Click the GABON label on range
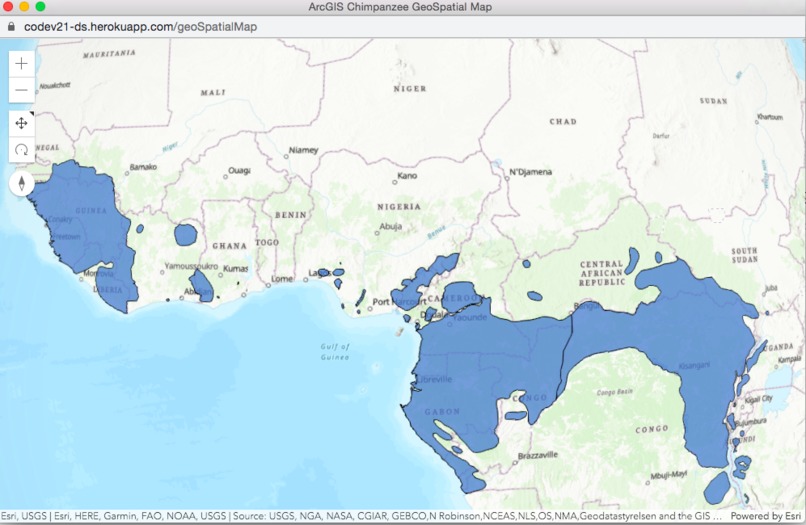806x525 pixels. pos(442,412)
